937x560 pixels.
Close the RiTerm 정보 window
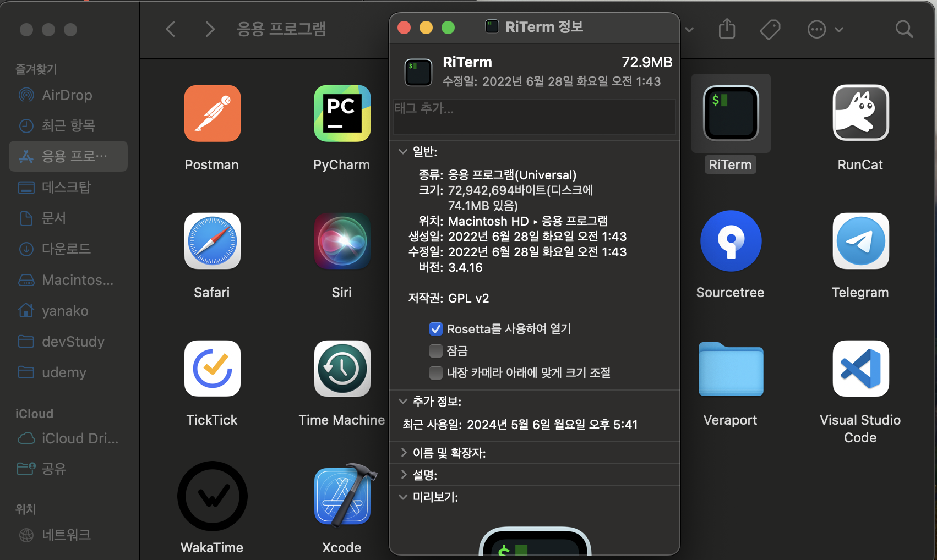click(404, 27)
